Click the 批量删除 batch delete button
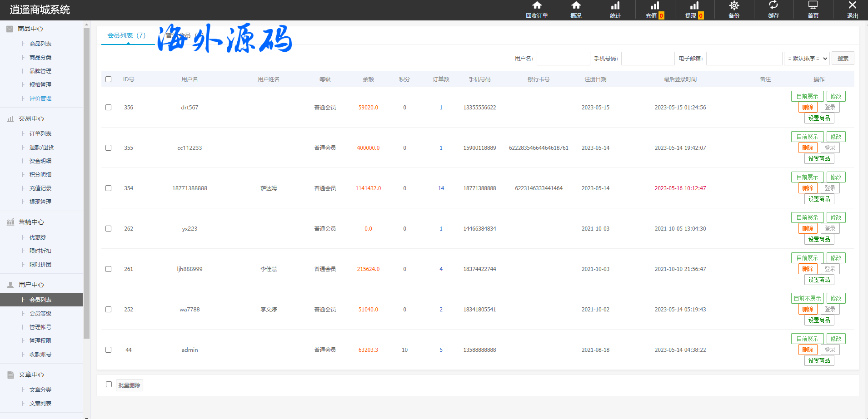 (130, 385)
